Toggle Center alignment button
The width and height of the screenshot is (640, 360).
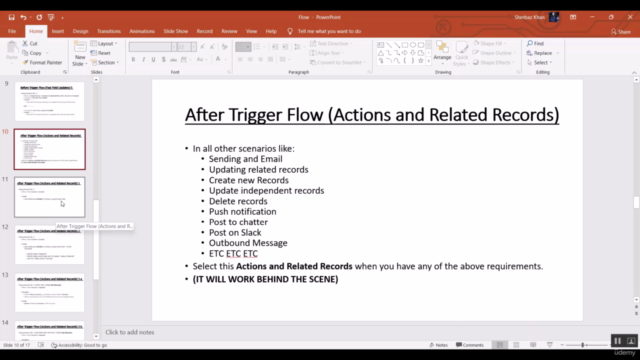(250, 60)
